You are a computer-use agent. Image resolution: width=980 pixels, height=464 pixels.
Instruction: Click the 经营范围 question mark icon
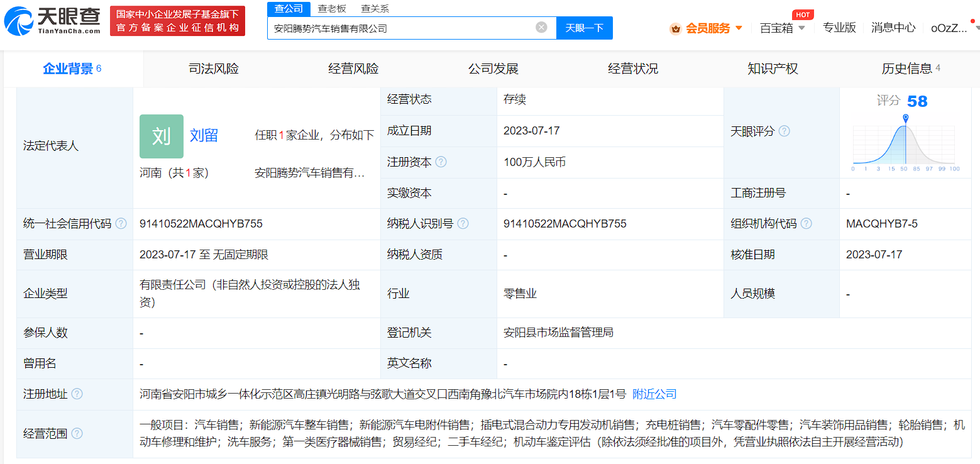[x=77, y=433]
